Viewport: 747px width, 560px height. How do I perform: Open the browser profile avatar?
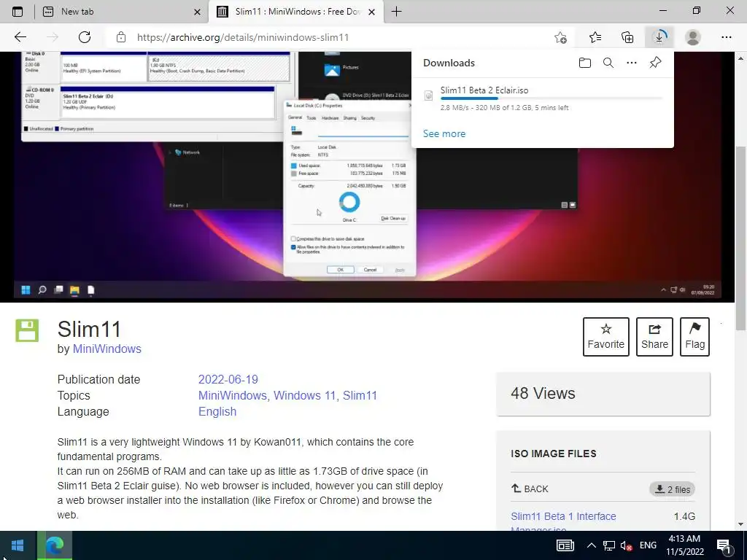[693, 37]
